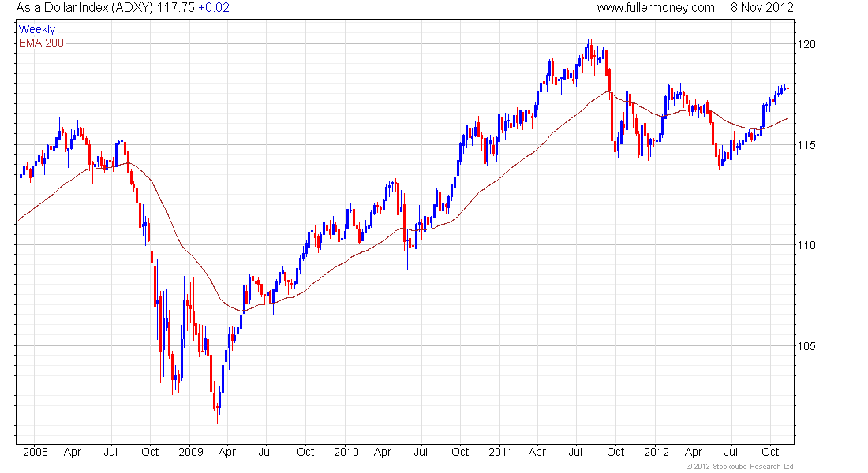Click the 120 price axis label
The image size is (868, 473).
806,44
